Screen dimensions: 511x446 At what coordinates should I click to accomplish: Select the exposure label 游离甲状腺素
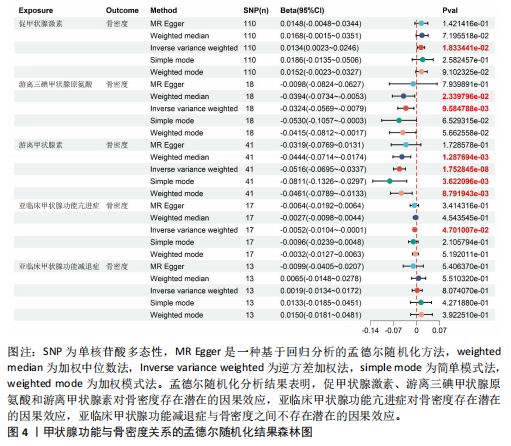[40, 145]
